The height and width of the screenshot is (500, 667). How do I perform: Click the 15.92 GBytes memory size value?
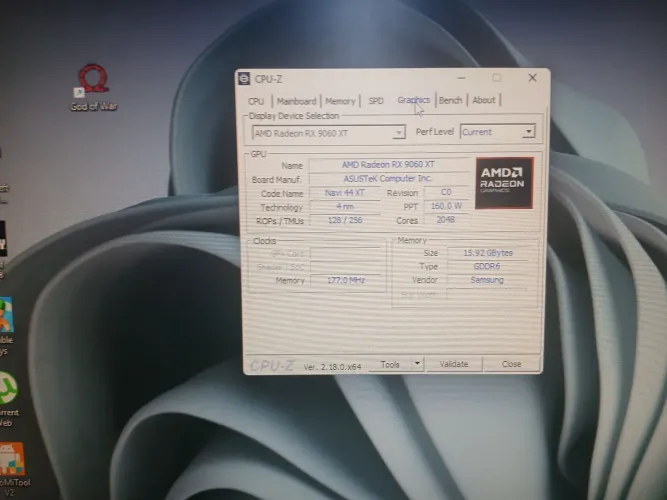487,253
